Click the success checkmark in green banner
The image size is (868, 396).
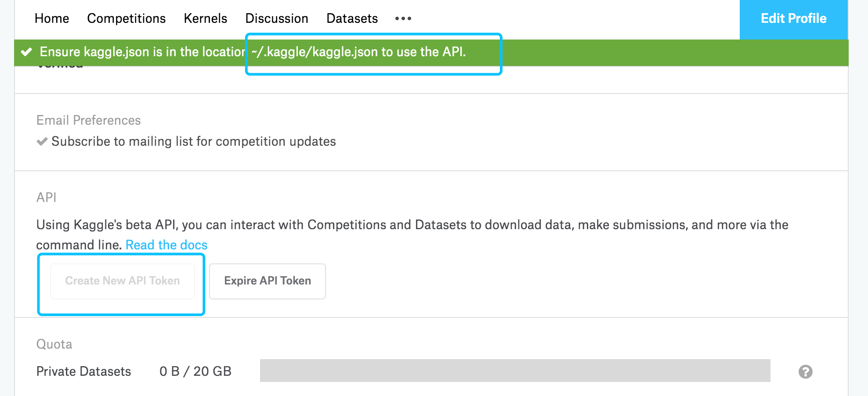pyautogui.click(x=27, y=52)
